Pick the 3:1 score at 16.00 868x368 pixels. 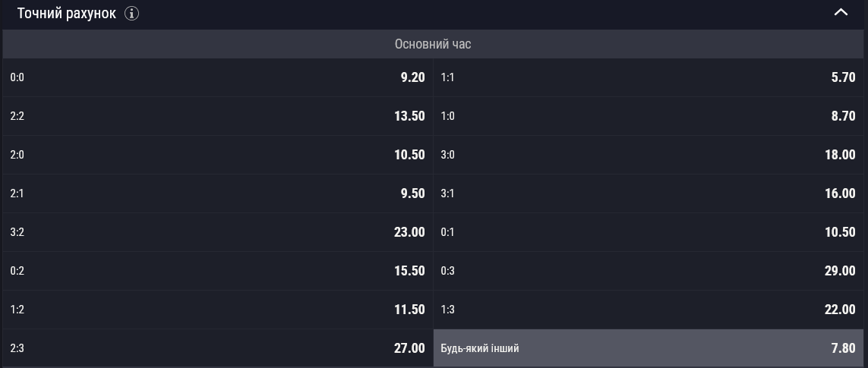[x=649, y=193]
